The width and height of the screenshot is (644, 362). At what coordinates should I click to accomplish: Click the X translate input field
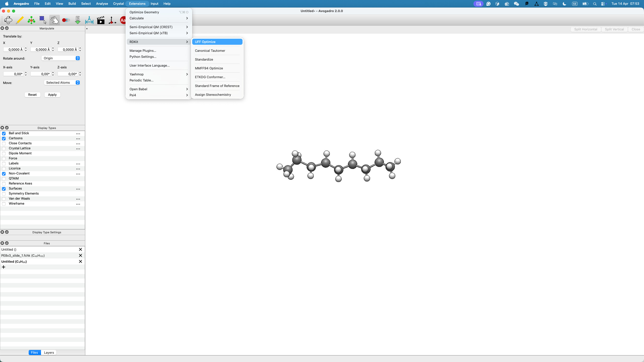click(x=14, y=50)
